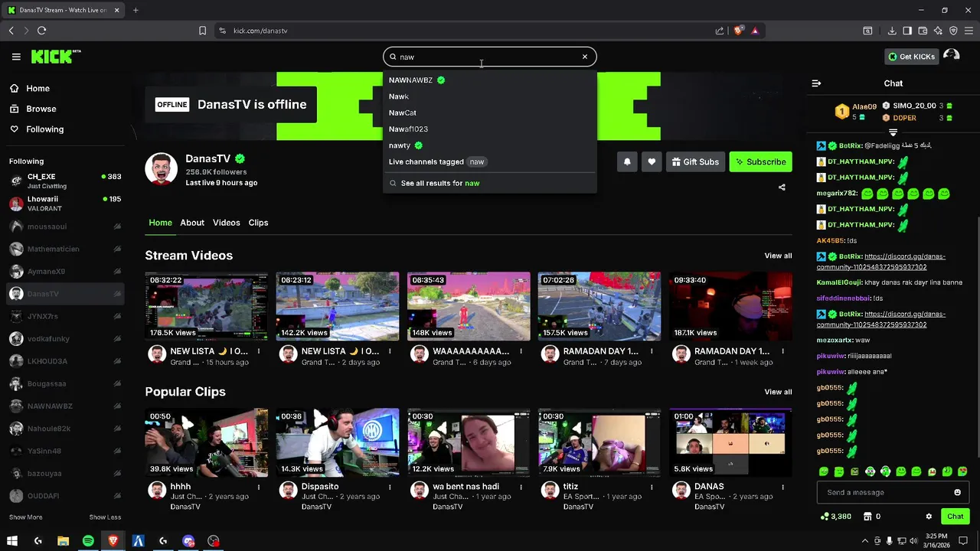Viewport: 980px width, 551px height.
Task: Open Mathematicien offline channel
Action: (64, 249)
